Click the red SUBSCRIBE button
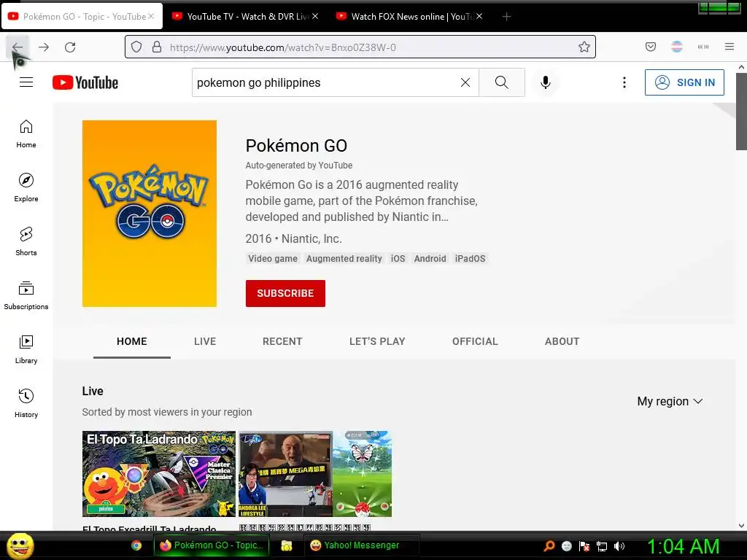This screenshot has width=747, height=560. [x=285, y=293]
